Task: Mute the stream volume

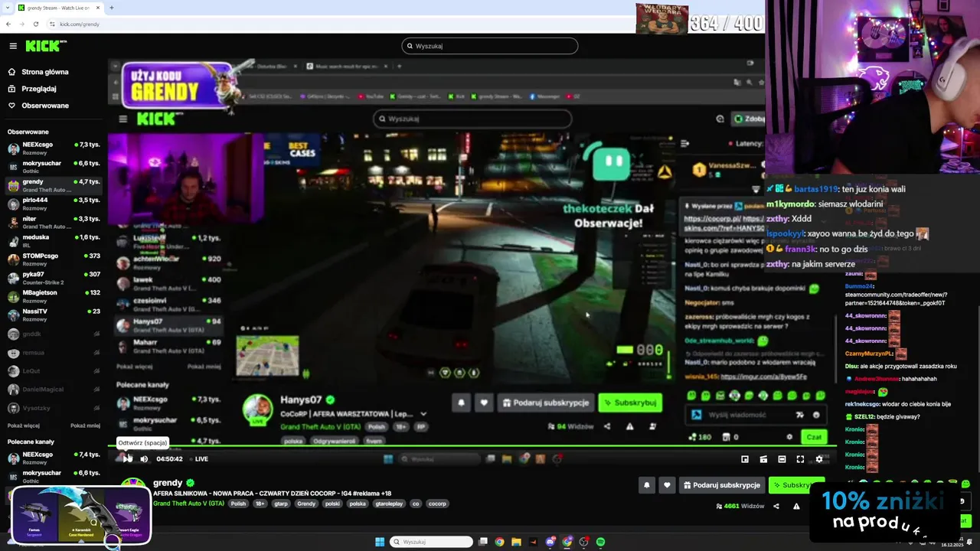Action: [144, 458]
